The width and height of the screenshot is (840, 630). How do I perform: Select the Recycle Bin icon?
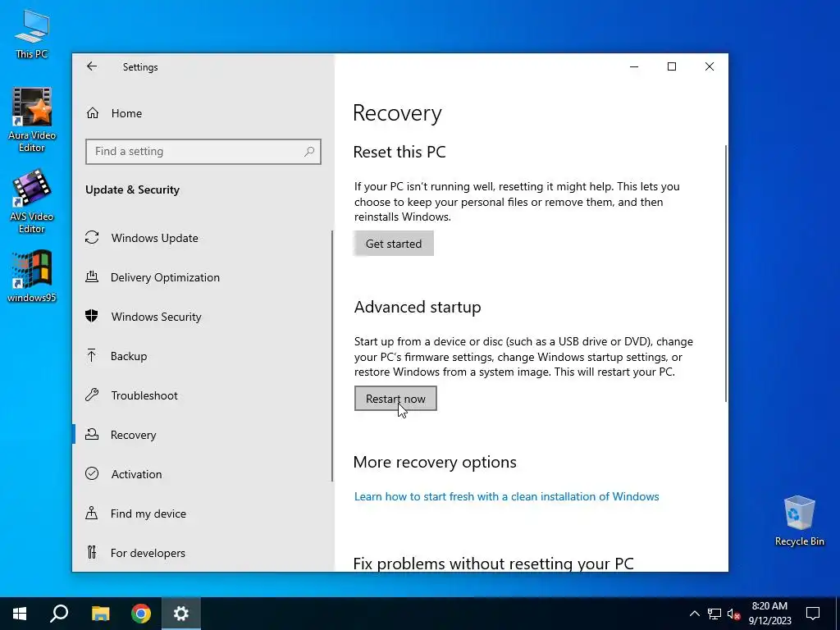[x=799, y=521]
